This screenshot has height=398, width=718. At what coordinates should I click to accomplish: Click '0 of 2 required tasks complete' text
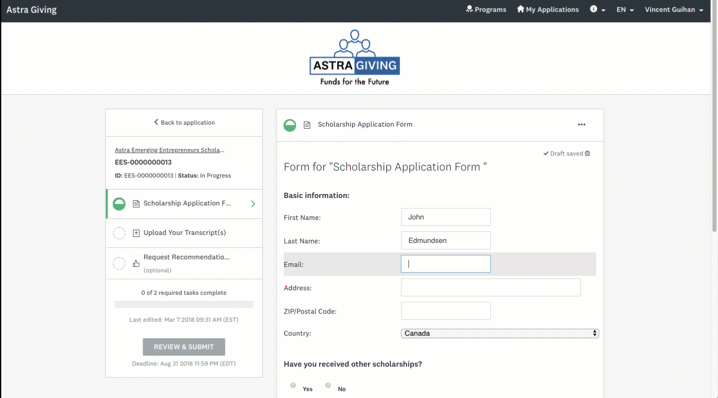pos(184,293)
